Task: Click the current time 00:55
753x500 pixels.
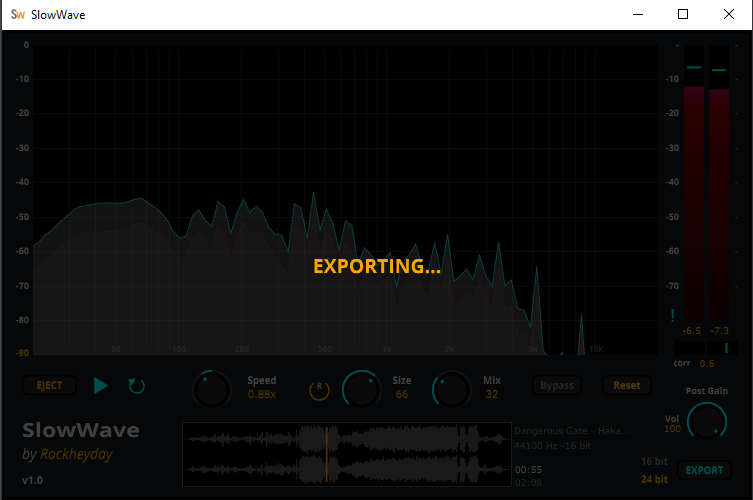Action: 528,470
